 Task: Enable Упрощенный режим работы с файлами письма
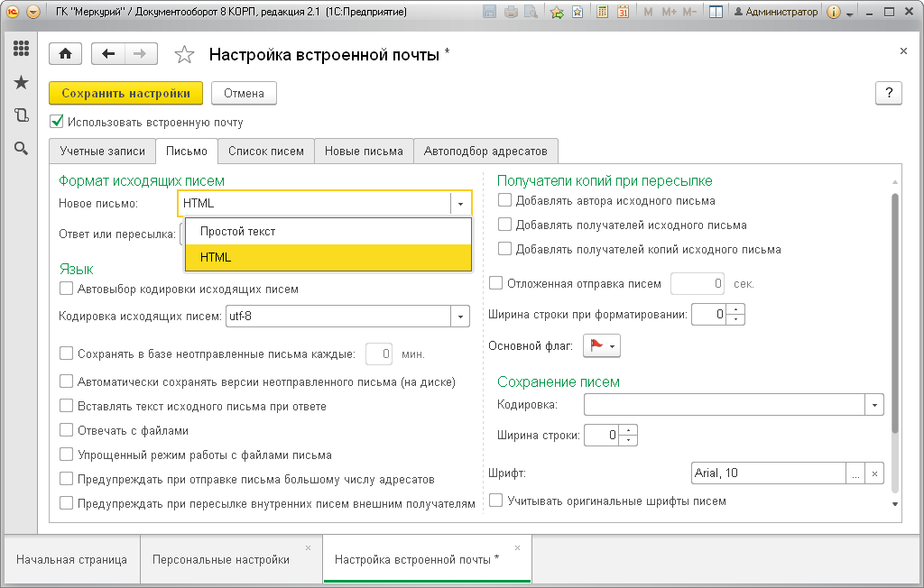pyautogui.click(x=66, y=455)
